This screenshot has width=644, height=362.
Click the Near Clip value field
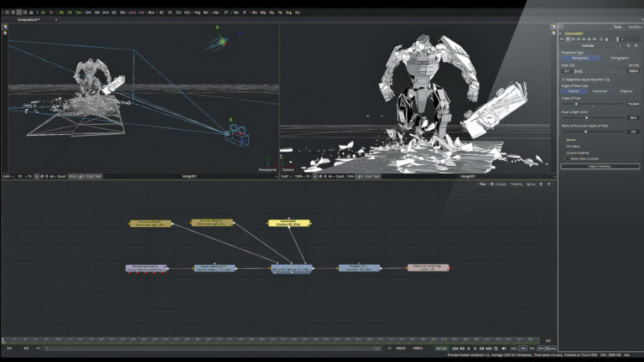click(x=567, y=71)
